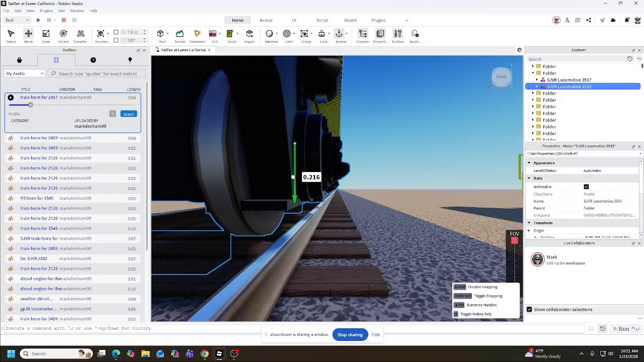644x362 pixels.
Task: Toggle the move snapping checkbox
Action: pyautogui.click(x=116, y=32)
